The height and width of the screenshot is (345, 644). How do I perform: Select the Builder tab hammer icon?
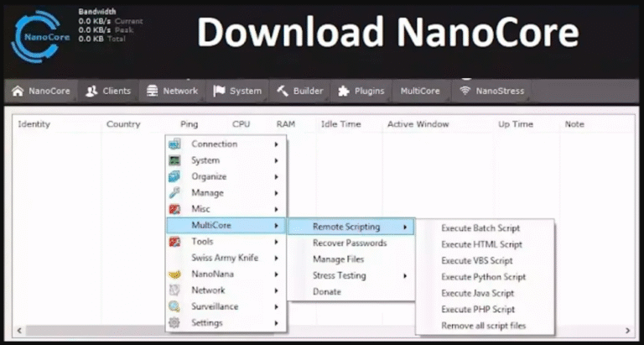click(283, 91)
